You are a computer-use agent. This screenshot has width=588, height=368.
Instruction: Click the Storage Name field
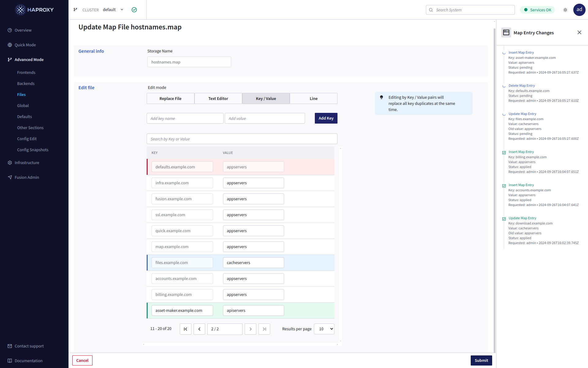[189, 62]
